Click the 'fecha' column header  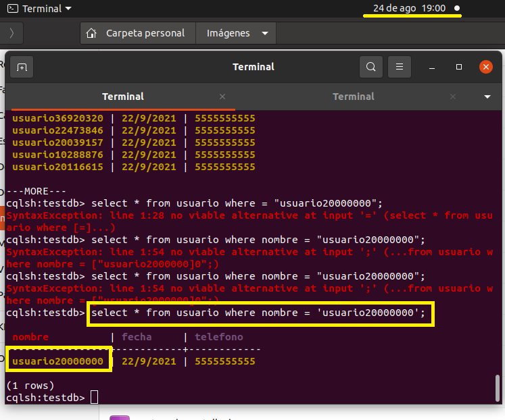(x=137, y=337)
